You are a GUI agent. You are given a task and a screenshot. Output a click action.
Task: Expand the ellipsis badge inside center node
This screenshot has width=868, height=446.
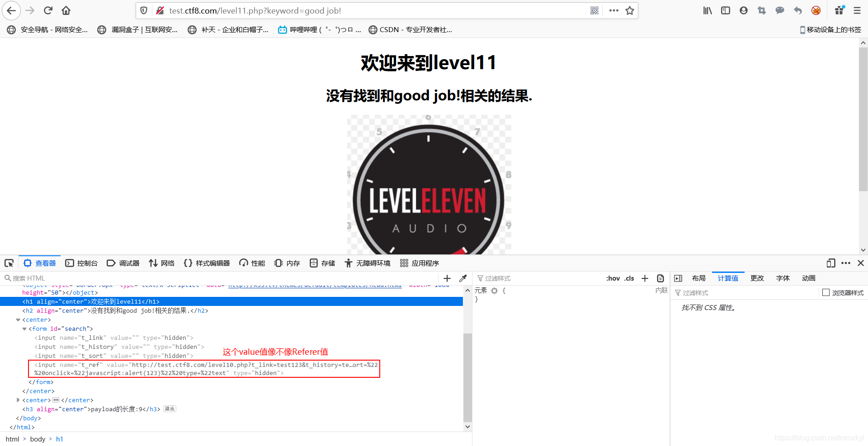pos(56,400)
